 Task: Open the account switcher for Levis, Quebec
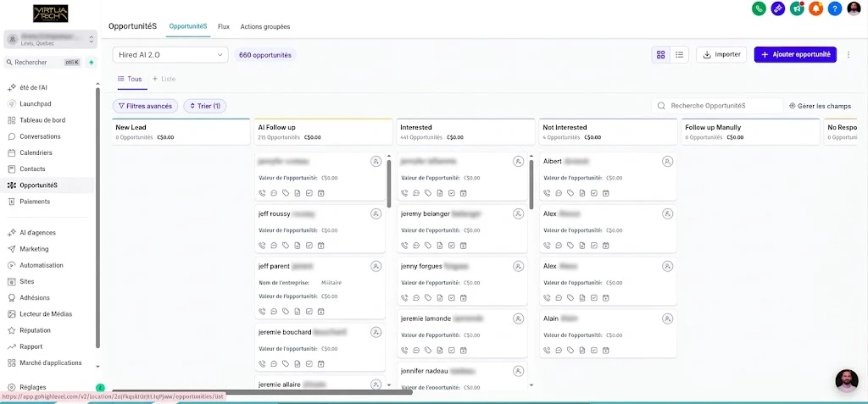click(x=51, y=39)
